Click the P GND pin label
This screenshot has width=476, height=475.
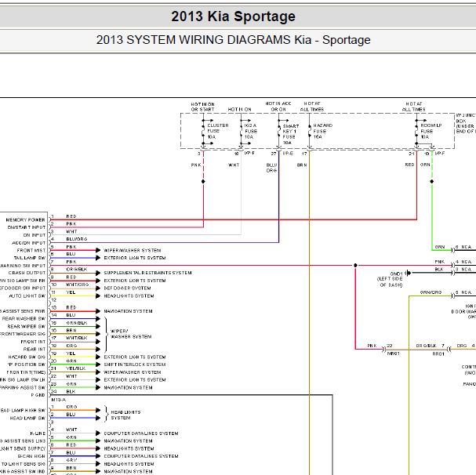[x=38, y=395]
